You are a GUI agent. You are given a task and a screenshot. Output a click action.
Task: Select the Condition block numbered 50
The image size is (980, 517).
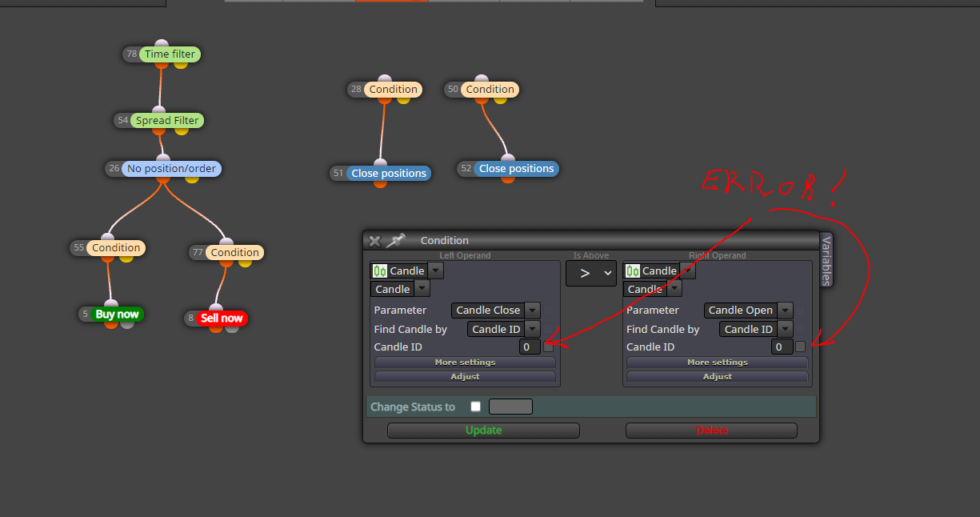tap(490, 90)
